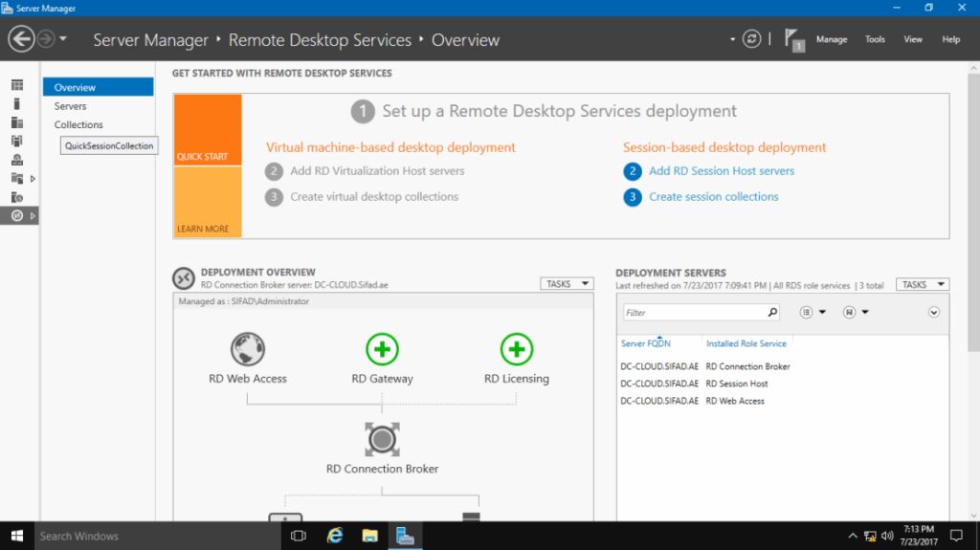The width and height of the screenshot is (980, 550).
Task: Open the Manage menu
Action: (x=831, y=39)
